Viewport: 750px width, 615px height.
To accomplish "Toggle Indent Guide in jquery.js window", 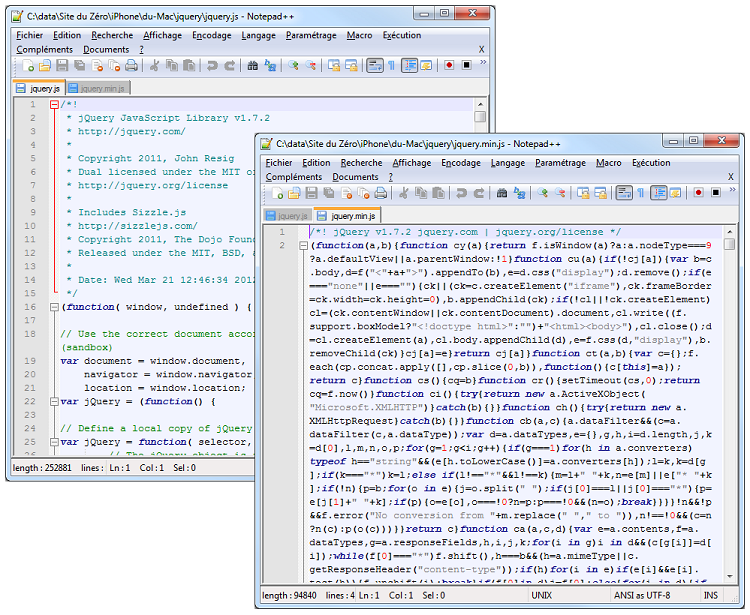I will [x=409, y=66].
